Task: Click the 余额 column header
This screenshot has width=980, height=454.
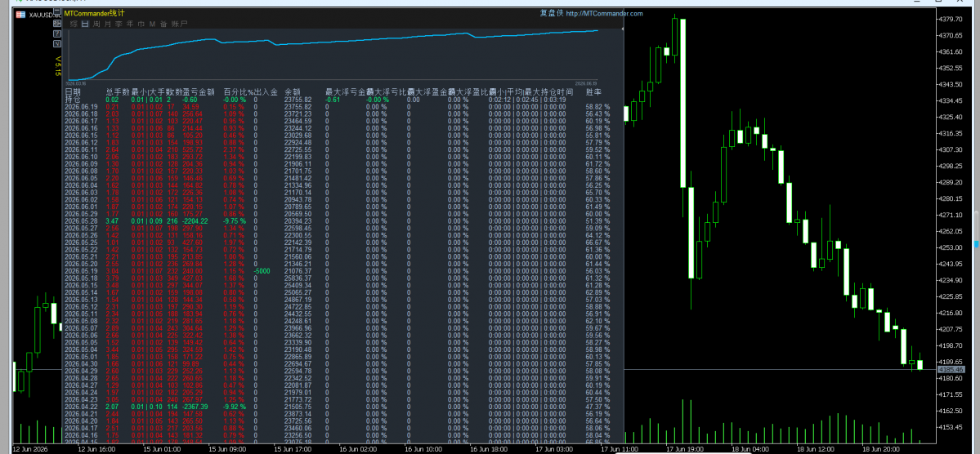Action: [x=293, y=91]
